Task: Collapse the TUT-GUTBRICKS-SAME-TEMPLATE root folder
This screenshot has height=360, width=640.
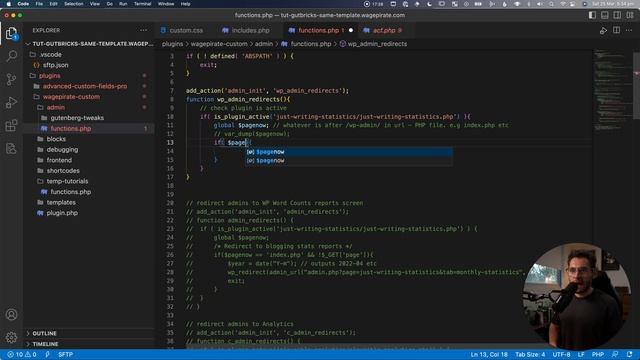Action: 89,44
